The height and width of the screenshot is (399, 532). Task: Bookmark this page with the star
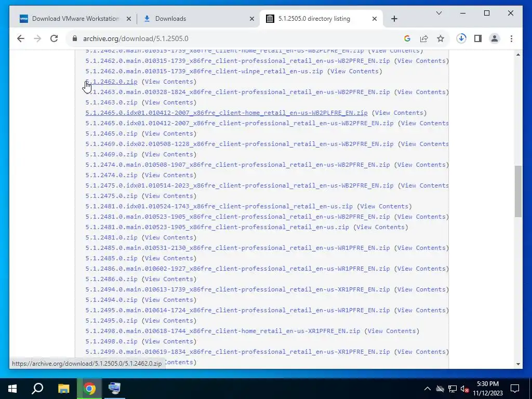[x=441, y=38]
